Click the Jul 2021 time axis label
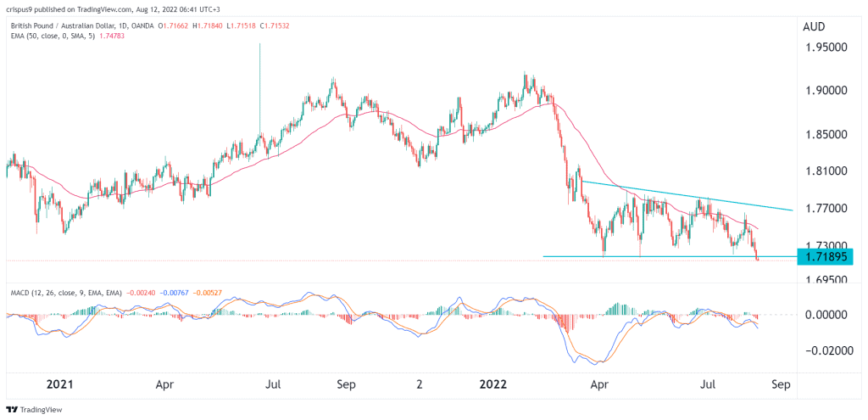Viewport: 868px width, 420px height. click(x=274, y=383)
